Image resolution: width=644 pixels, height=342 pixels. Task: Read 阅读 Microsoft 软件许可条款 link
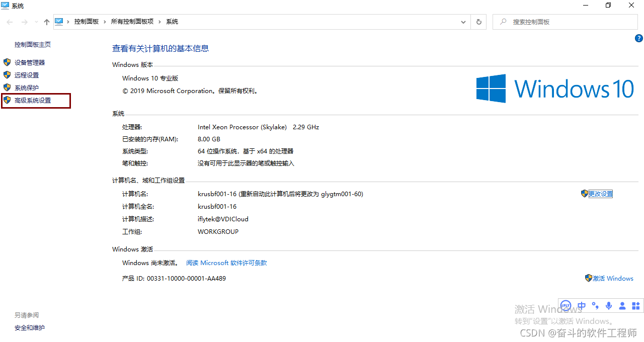[x=226, y=263]
